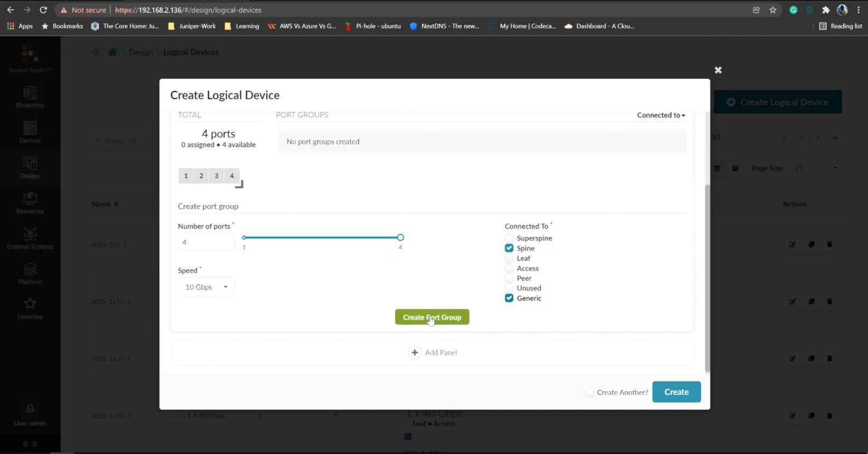
Task: Click the home icon in the breadcrumb
Action: (x=112, y=52)
